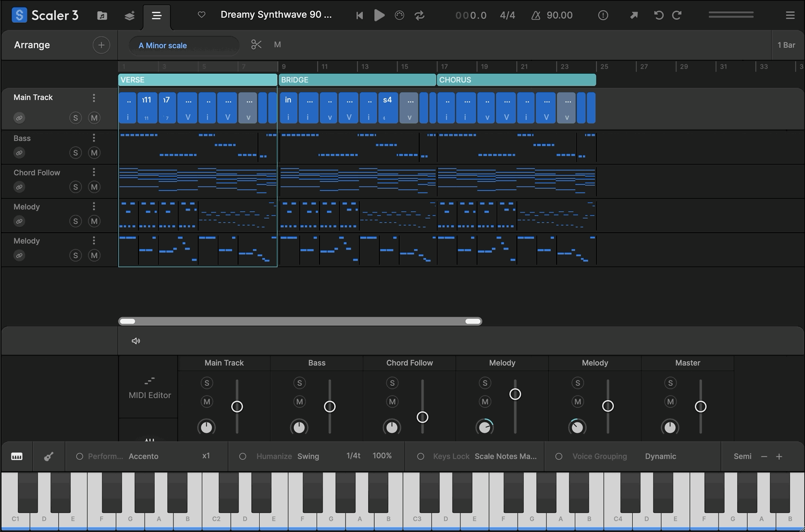
Task: Solo the Main Track in arrange list
Action: coord(75,118)
